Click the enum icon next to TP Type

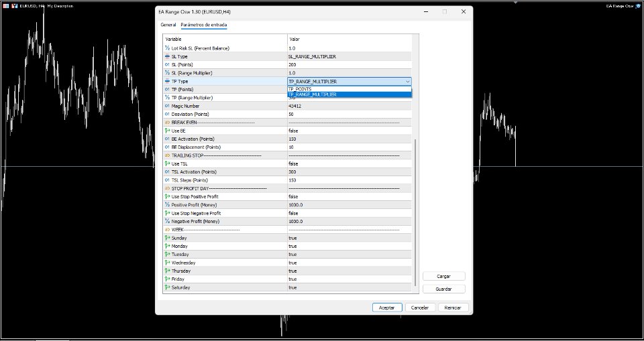pos(167,81)
